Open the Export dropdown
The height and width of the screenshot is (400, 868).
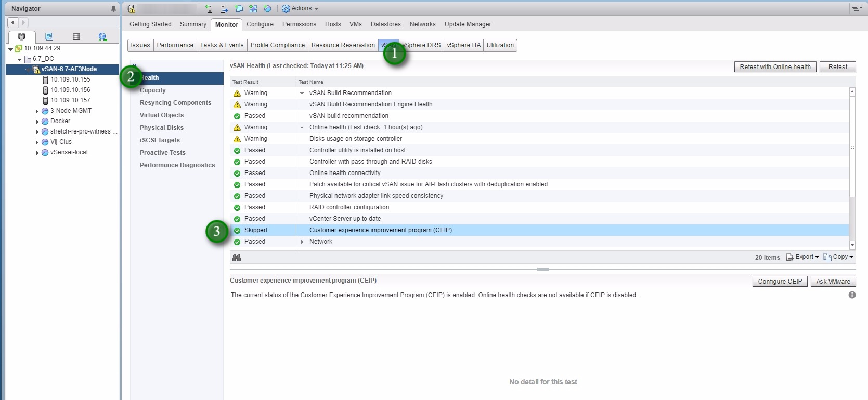(802, 257)
